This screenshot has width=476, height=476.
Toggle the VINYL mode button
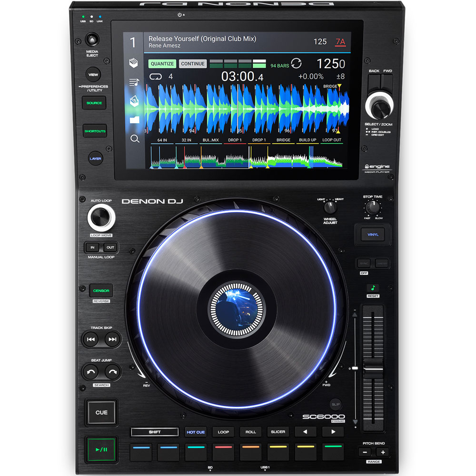373,235
